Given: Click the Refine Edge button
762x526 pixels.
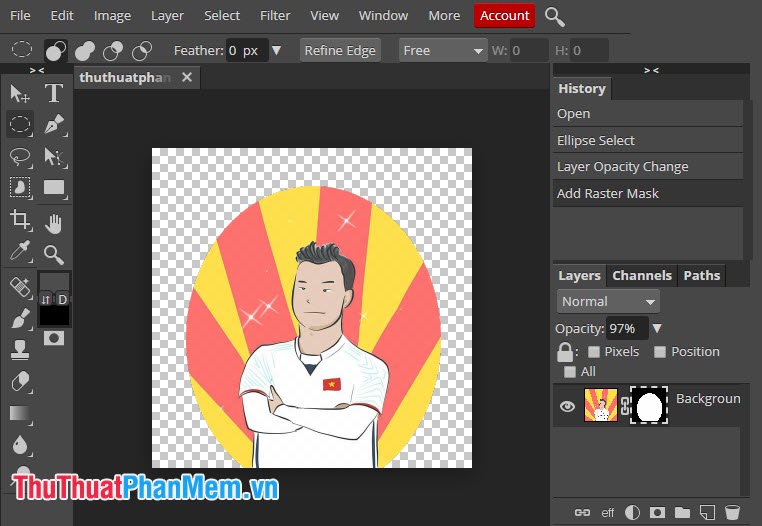Looking at the screenshot, I should pyautogui.click(x=340, y=51).
